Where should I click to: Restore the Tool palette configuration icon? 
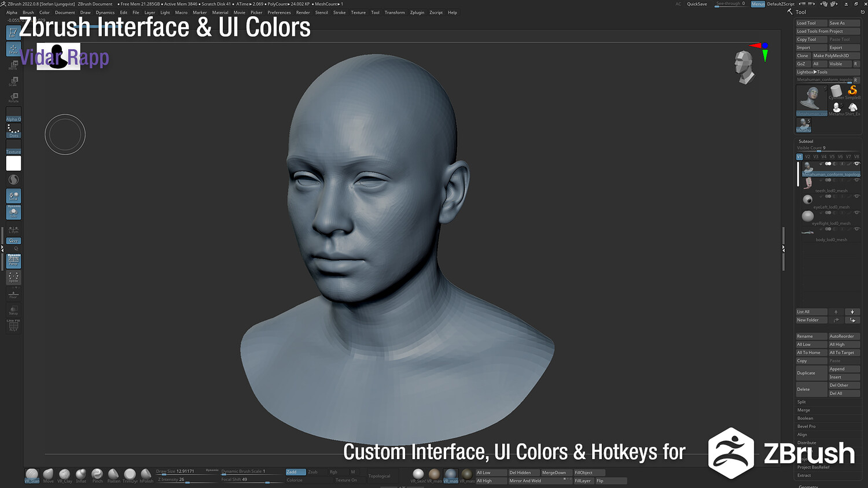(x=862, y=12)
